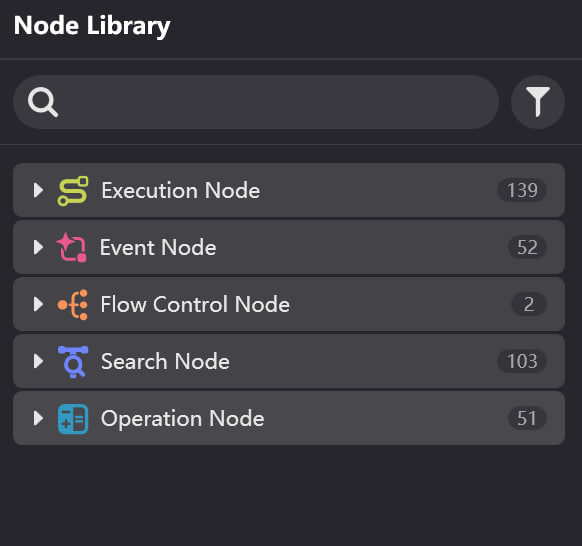The height and width of the screenshot is (546, 582).
Task: Click the green Execution Node icon
Action: [73, 191]
